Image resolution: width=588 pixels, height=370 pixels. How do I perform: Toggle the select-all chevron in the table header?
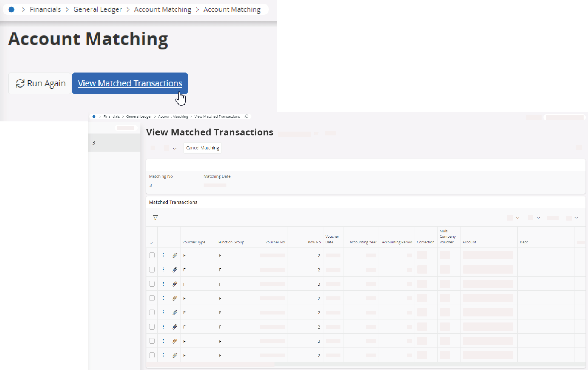point(151,243)
